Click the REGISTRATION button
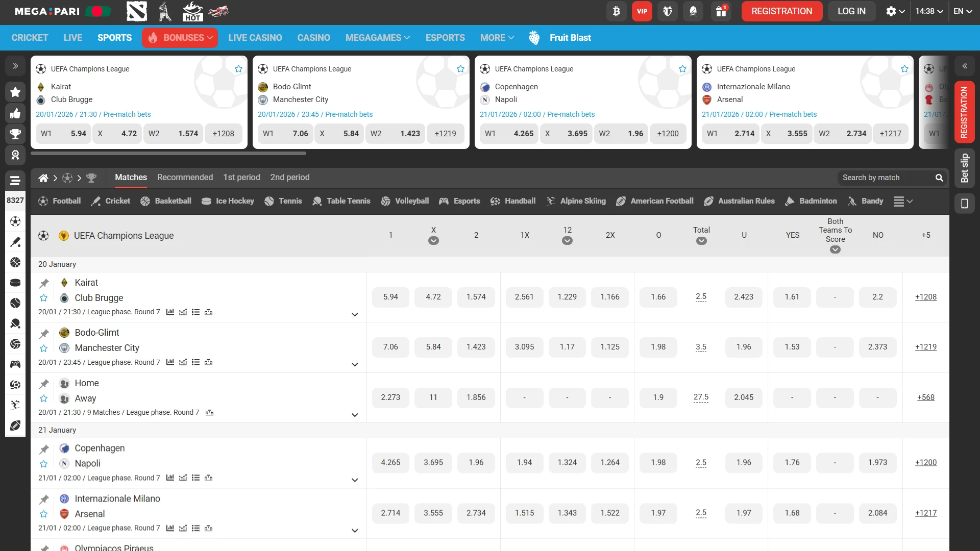 (x=781, y=11)
